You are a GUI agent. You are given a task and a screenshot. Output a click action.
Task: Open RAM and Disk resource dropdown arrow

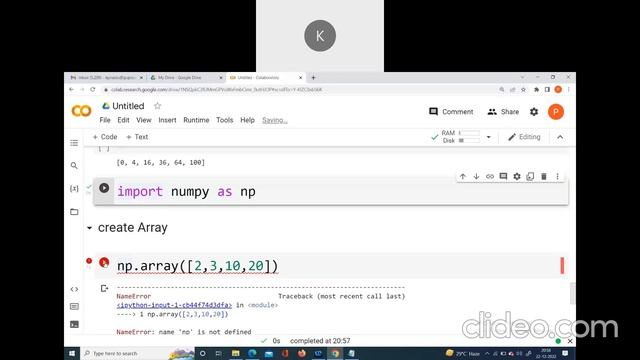[489, 137]
